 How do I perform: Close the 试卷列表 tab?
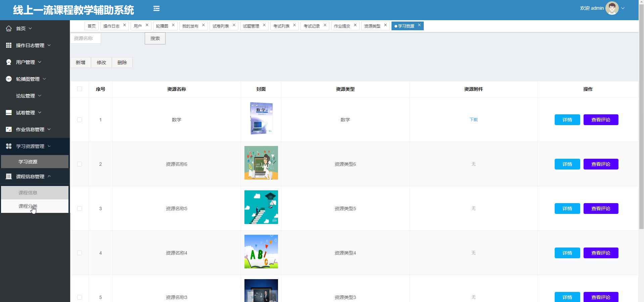[234, 25]
